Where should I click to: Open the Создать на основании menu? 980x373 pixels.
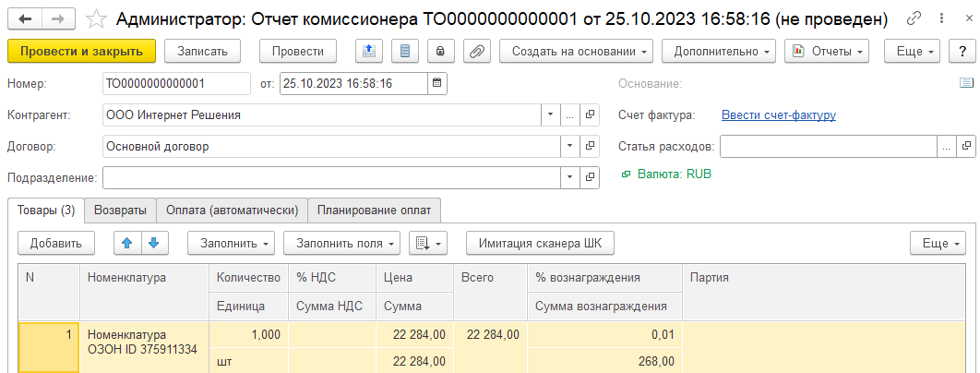(x=576, y=52)
